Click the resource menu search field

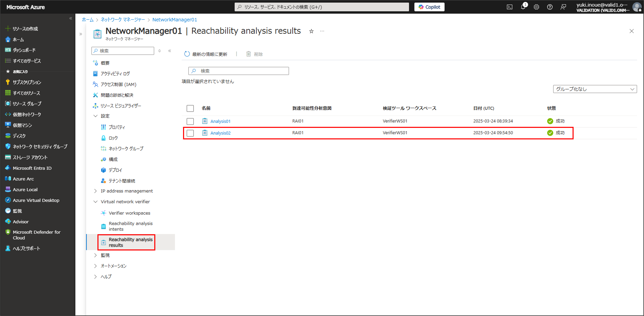(x=123, y=51)
